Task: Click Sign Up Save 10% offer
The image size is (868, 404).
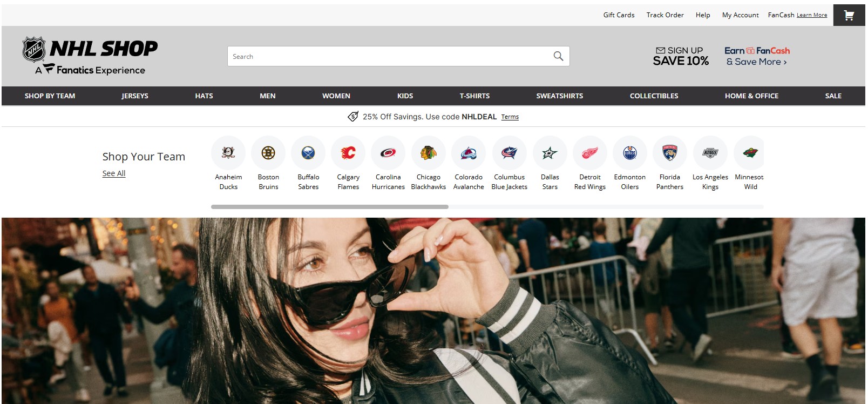Action: click(x=681, y=56)
